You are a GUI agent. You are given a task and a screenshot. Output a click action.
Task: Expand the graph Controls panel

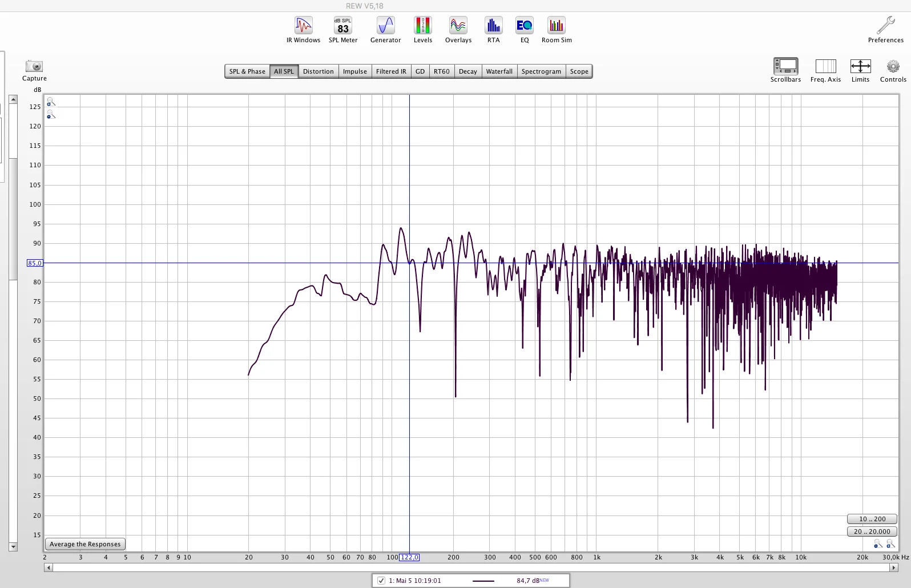pyautogui.click(x=893, y=71)
